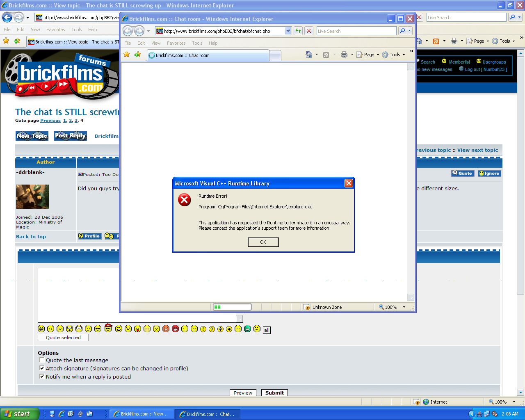Uncheck the 'Attach signature' option

tap(42, 368)
